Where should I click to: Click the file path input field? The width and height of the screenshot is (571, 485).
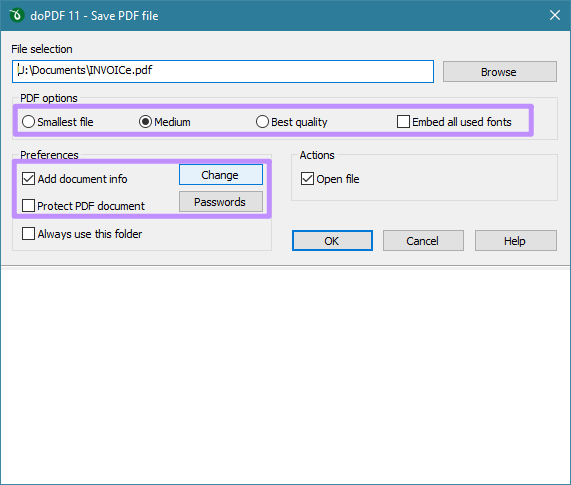coord(223,71)
